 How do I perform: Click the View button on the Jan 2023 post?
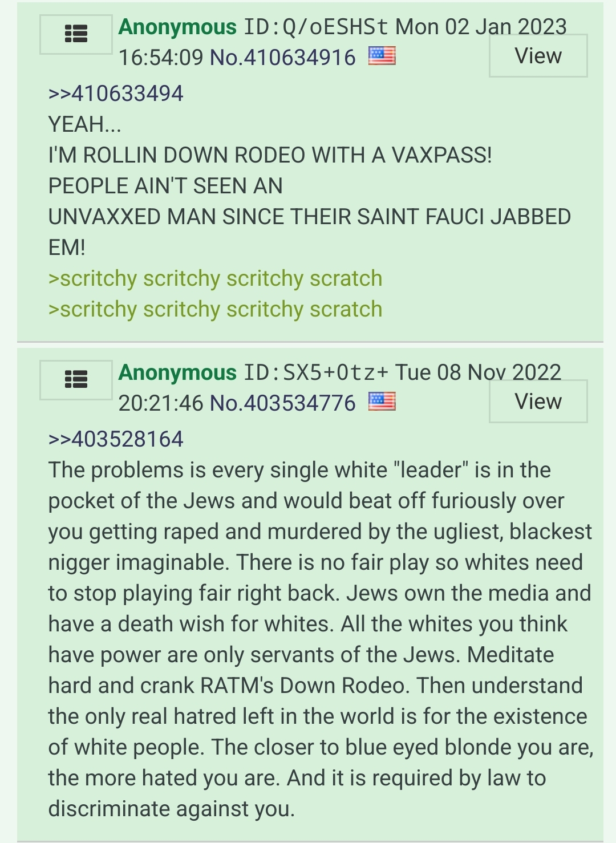[x=538, y=56]
